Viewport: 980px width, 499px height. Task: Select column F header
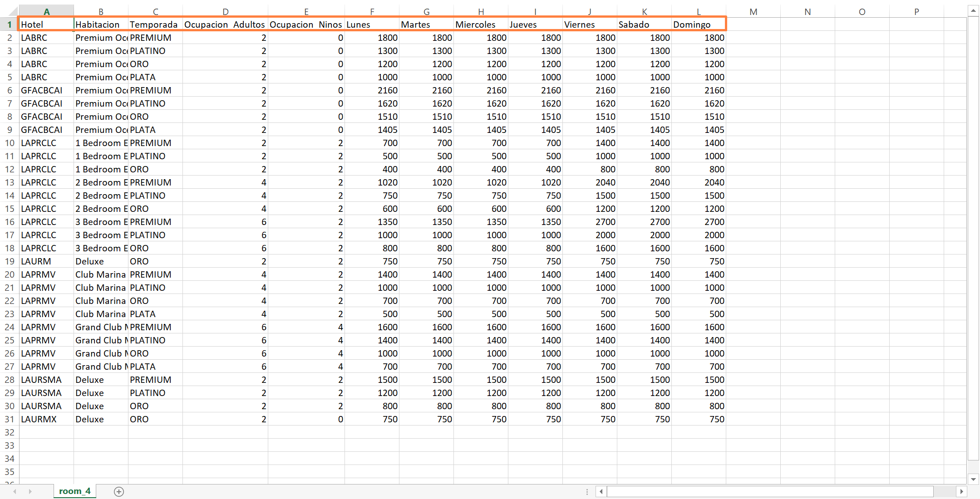coord(372,12)
